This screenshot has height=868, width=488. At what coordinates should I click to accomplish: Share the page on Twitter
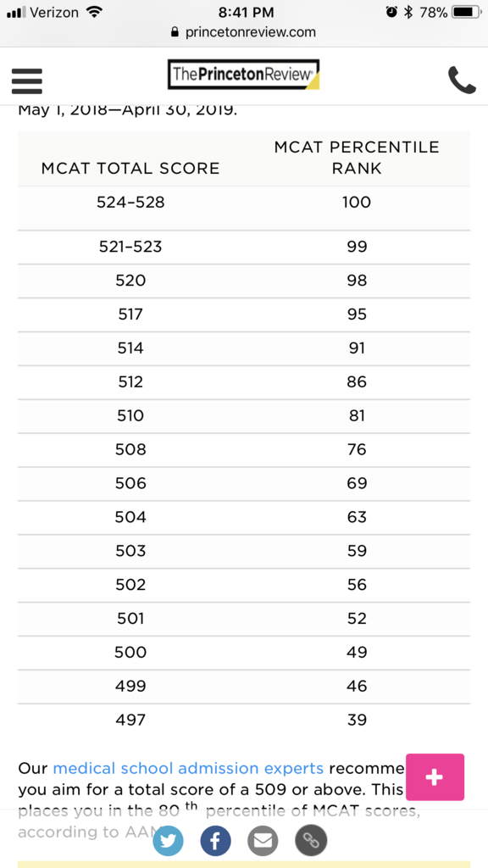(167, 842)
